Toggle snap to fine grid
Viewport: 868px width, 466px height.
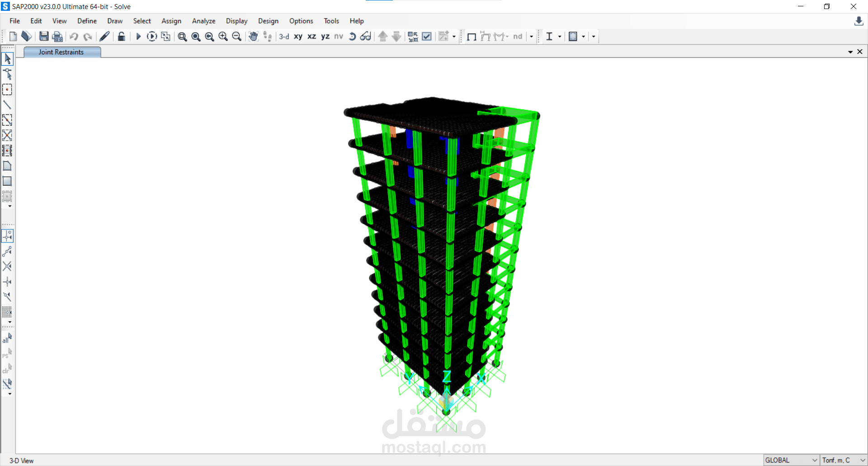[x=7, y=312]
